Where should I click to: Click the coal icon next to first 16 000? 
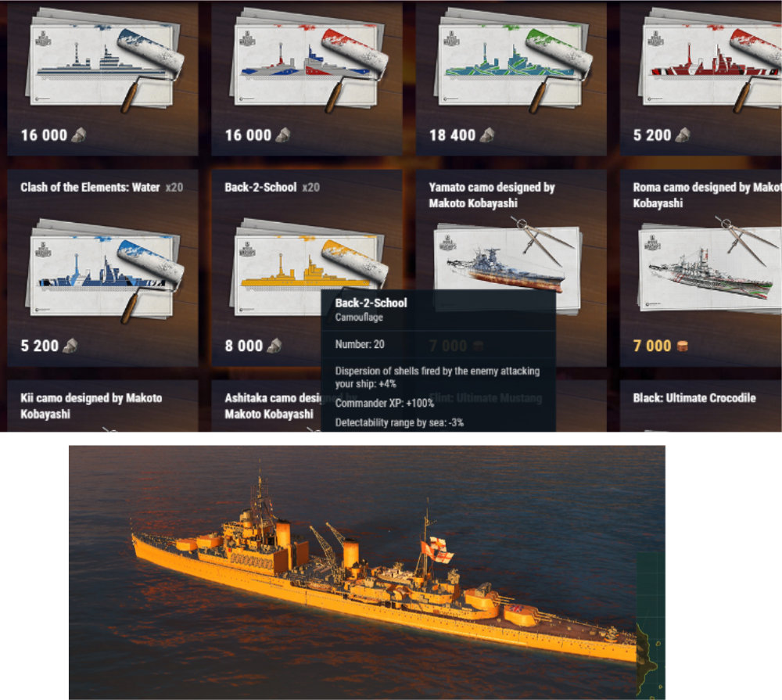[79, 135]
